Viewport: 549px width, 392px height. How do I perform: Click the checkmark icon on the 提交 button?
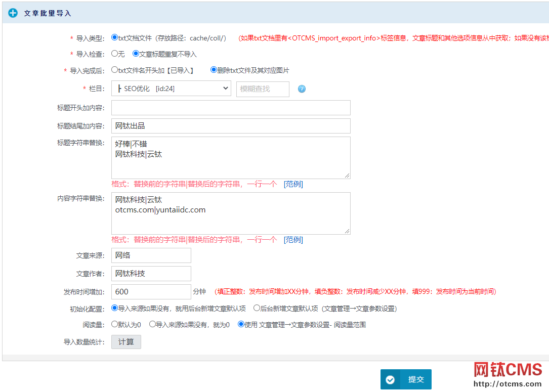(x=390, y=379)
